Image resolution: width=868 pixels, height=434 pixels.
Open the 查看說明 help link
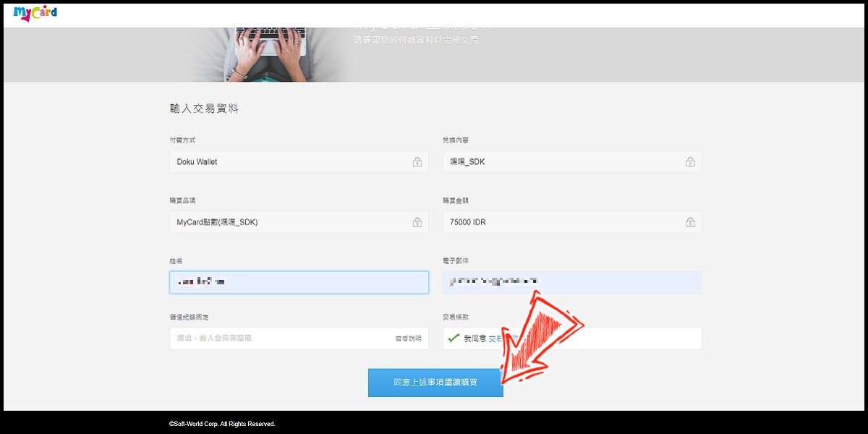tap(408, 339)
